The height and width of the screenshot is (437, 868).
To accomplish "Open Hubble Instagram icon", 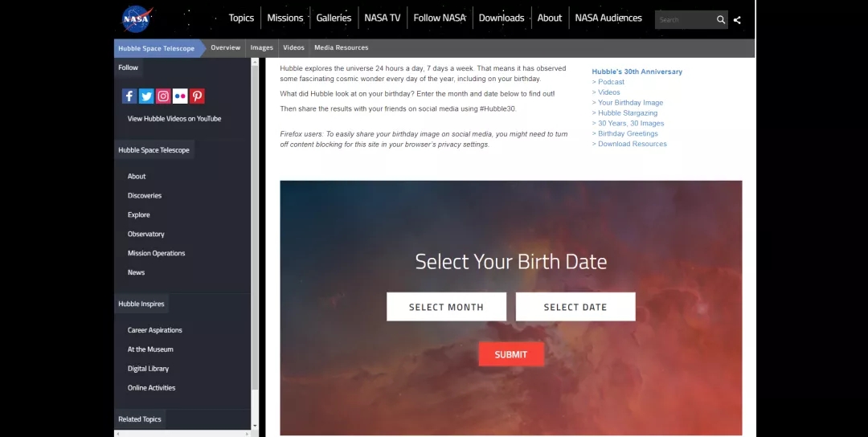I will coord(163,96).
